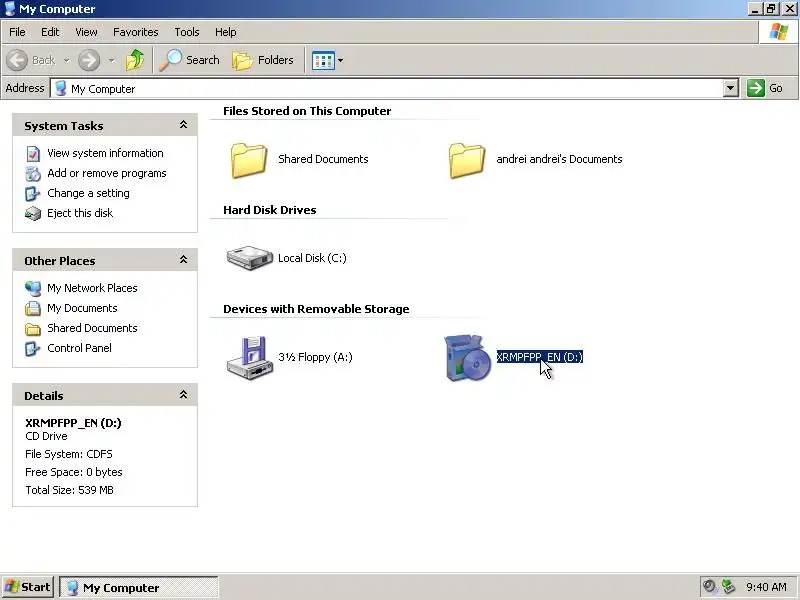Click the Change a setting icon
Screen dimensions: 800x600
click(33, 193)
